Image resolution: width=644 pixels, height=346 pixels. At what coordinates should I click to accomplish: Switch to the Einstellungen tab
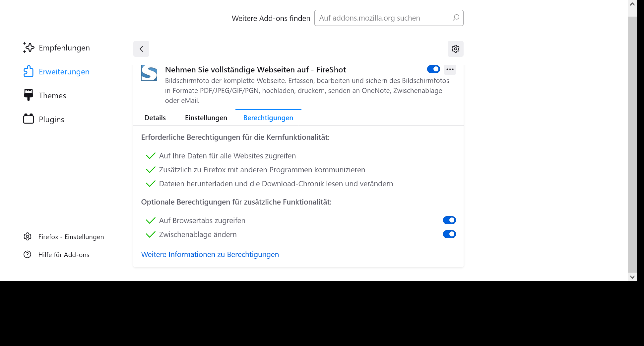click(x=206, y=118)
